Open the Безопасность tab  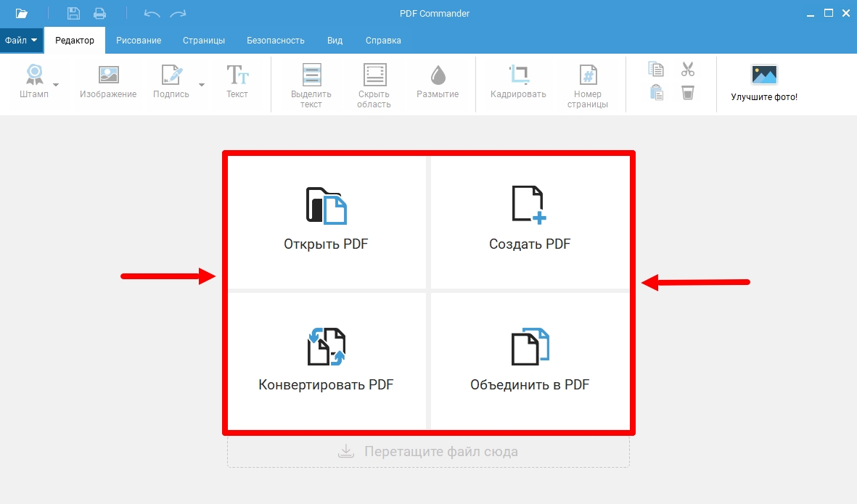[276, 41]
